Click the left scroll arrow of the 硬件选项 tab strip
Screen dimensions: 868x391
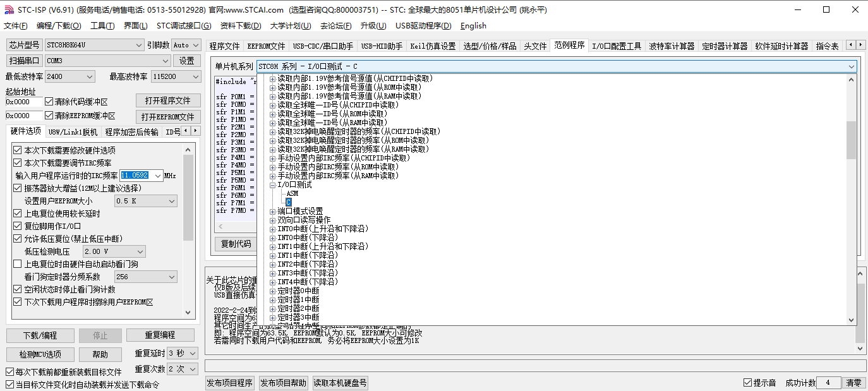pos(186,131)
